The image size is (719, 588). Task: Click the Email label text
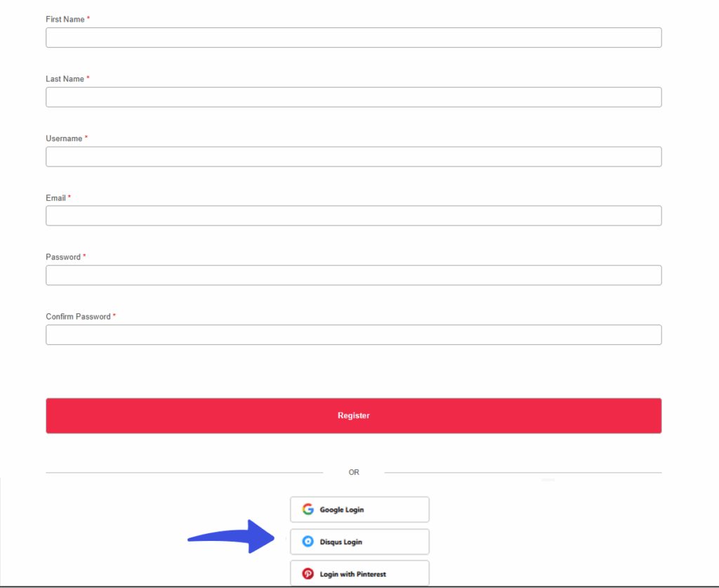[x=55, y=198]
